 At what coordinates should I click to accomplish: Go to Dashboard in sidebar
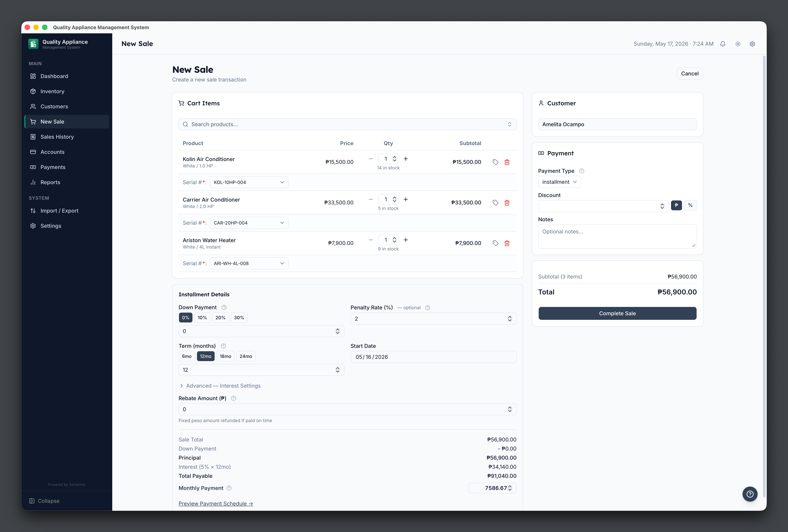[x=67, y=76]
